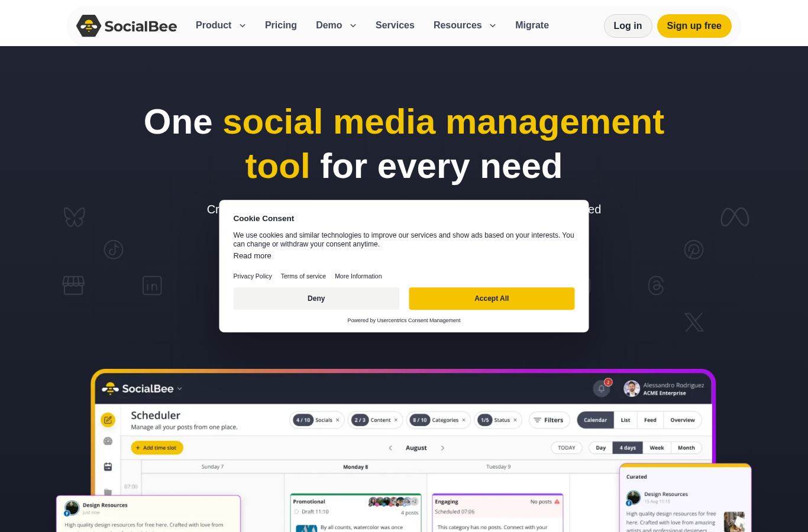Click the More Information link
This screenshot has width=808, height=532.
(358, 276)
